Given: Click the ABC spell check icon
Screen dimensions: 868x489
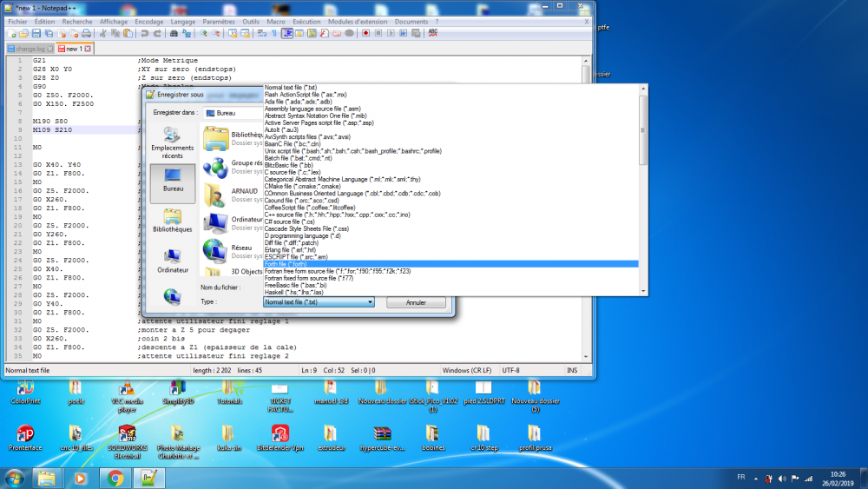Looking at the screenshot, I should tap(433, 33).
